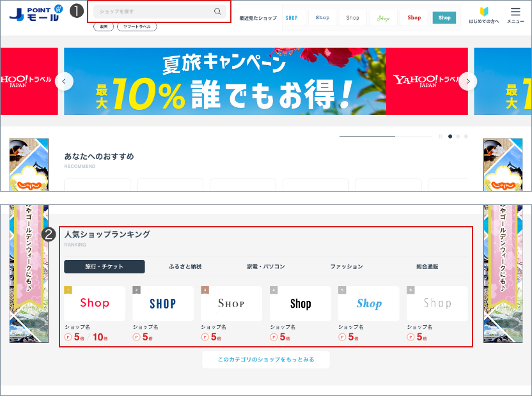Image resolution: width=532 pixels, height=396 pixels.
Task: Switch to ふるさと納税 ranking tab
Action: [x=185, y=266]
